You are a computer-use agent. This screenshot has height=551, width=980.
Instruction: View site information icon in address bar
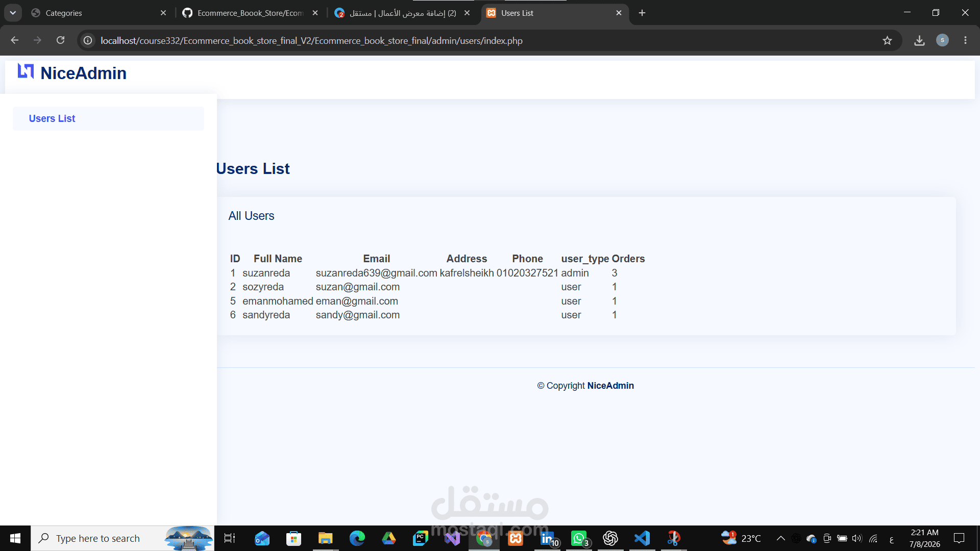[x=88, y=40]
